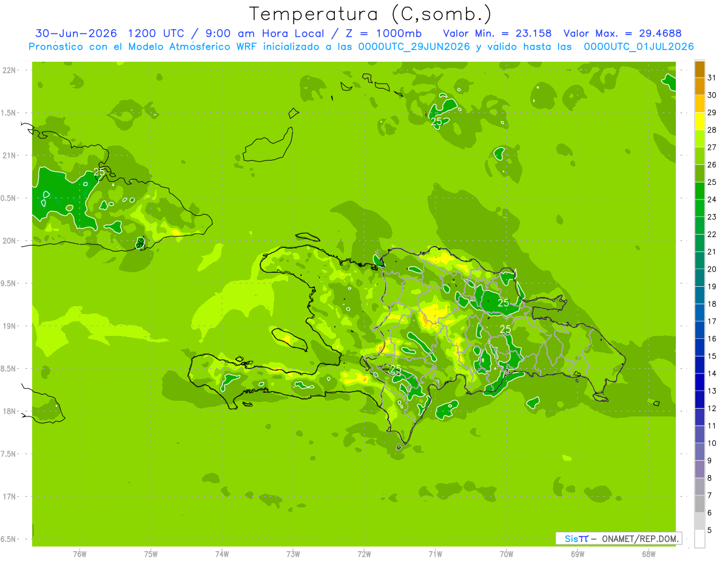Click the "21N" latitude label

point(10,156)
